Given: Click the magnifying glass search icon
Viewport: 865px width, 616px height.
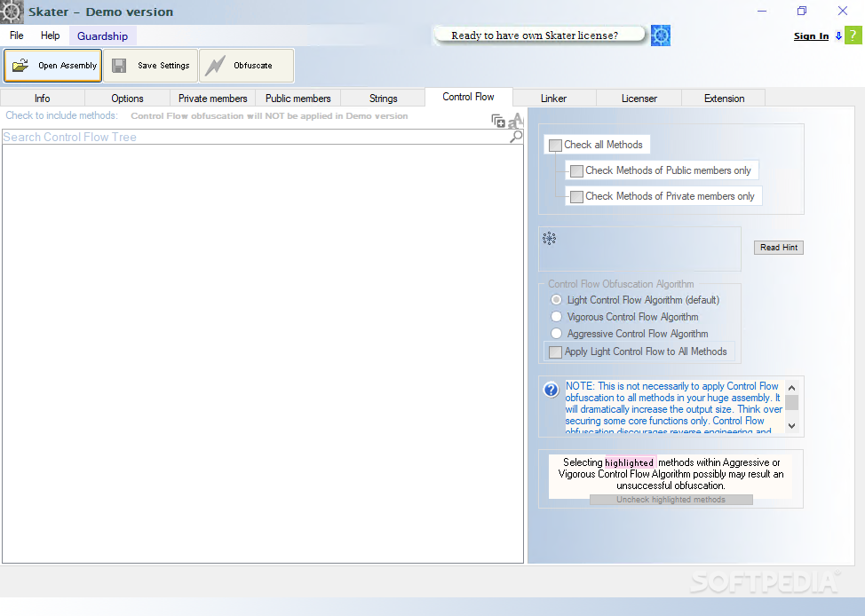Looking at the screenshot, I should [x=516, y=136].
